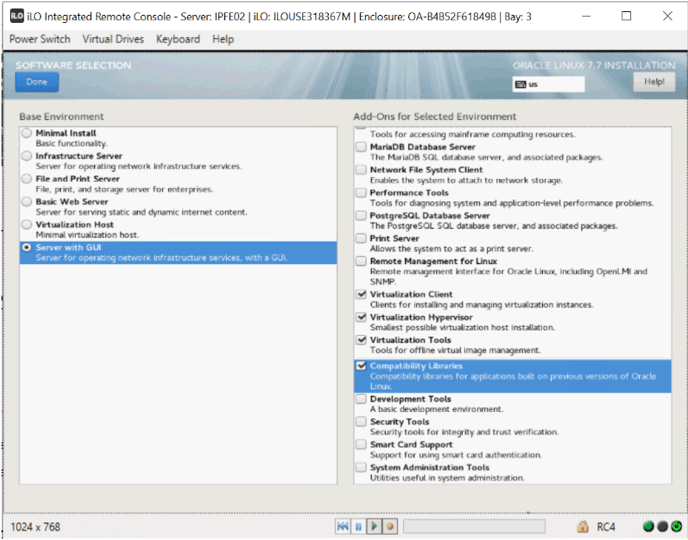Uncheck the Virtualization Hypervisor checkbox
688x540 pixels.
pyautogui.click(x=361, y=317)
